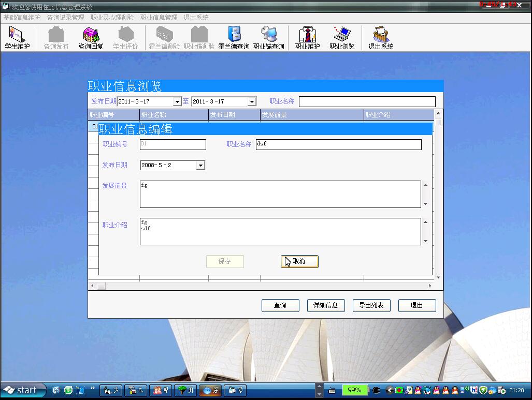
Task: Open 霍兰德查询 from the toolbar
Action: 234,38
